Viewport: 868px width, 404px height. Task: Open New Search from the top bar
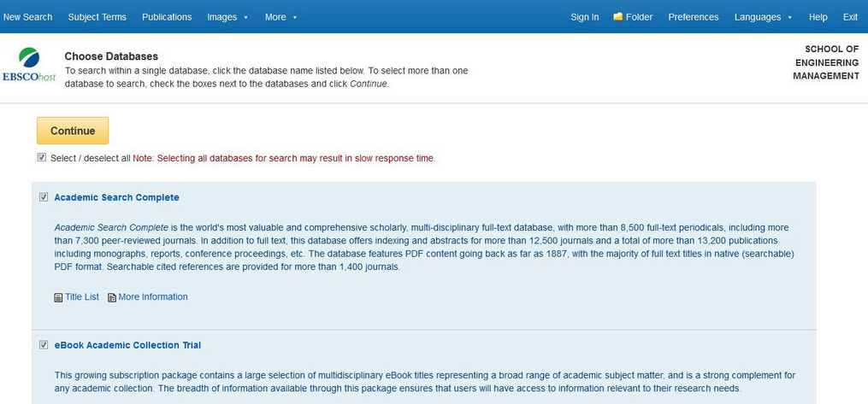[x=27, y=17]
